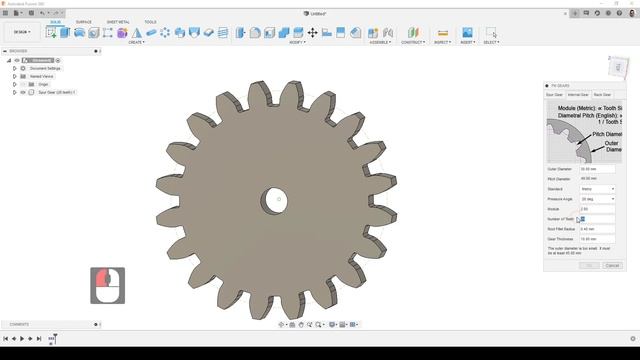Select the Measure tool icon

[x=442, y=33]
